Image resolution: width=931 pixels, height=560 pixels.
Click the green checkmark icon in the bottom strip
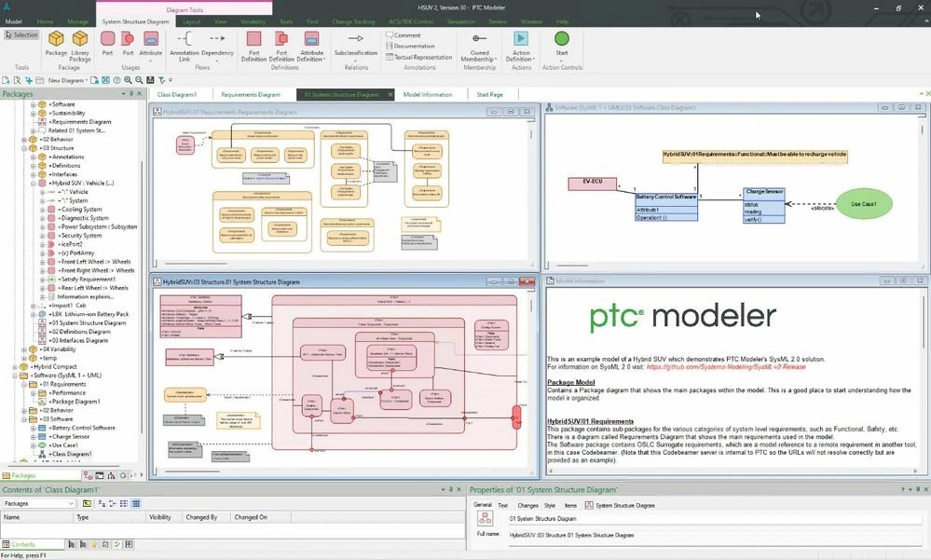click(117, 544)
